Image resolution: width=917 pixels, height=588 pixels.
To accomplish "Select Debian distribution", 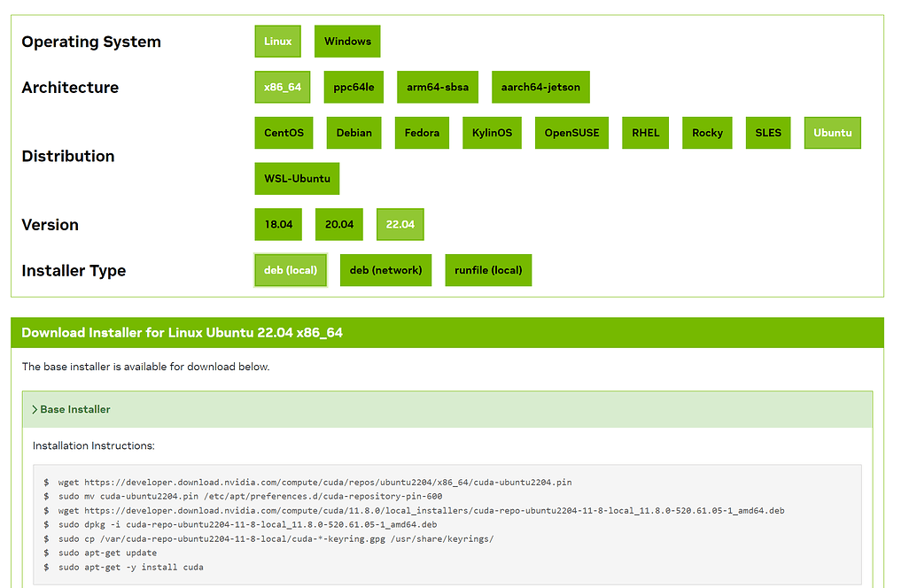I will tap(354, 133).
